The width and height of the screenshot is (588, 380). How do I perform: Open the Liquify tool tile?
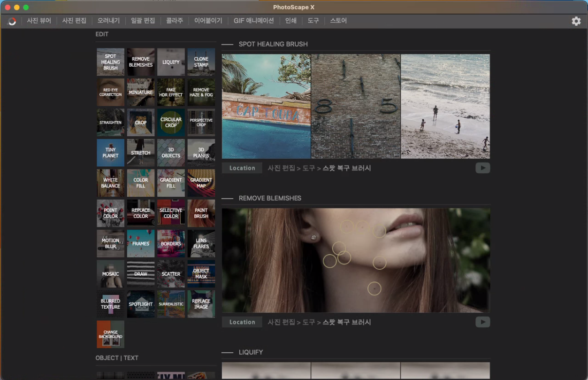[171, 62]
